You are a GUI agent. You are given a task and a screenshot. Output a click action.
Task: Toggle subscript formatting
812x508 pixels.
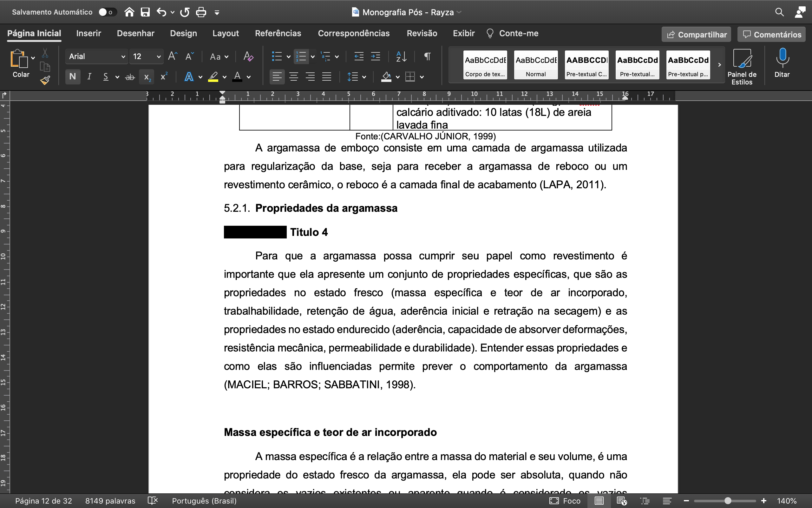coord(147,77)
